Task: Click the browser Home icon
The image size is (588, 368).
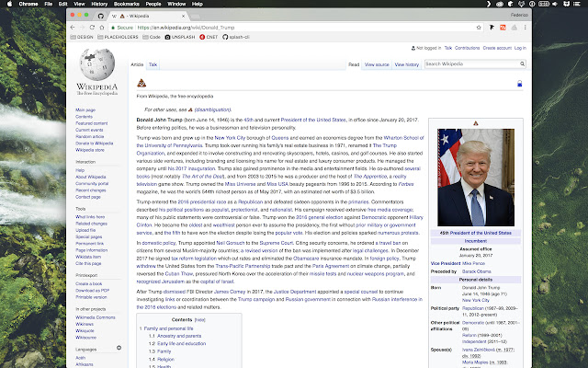Action: pyautogui.click(x=102, y=28)
